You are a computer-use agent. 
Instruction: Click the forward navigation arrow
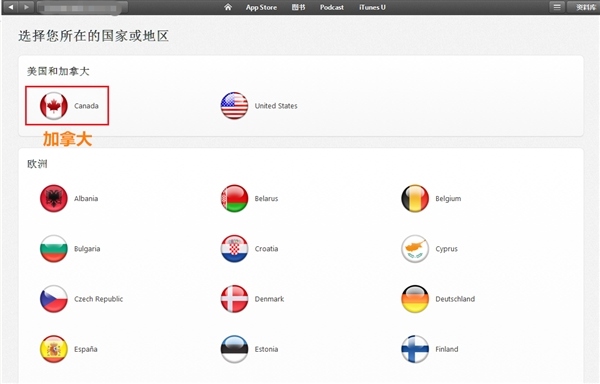point(26,7)
